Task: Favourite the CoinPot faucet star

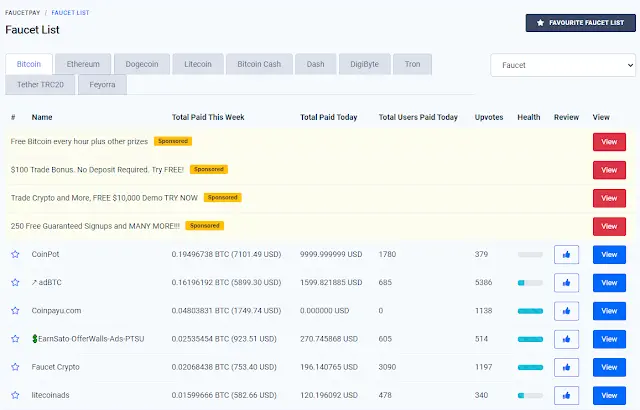Action: click(x=15, y=255)
